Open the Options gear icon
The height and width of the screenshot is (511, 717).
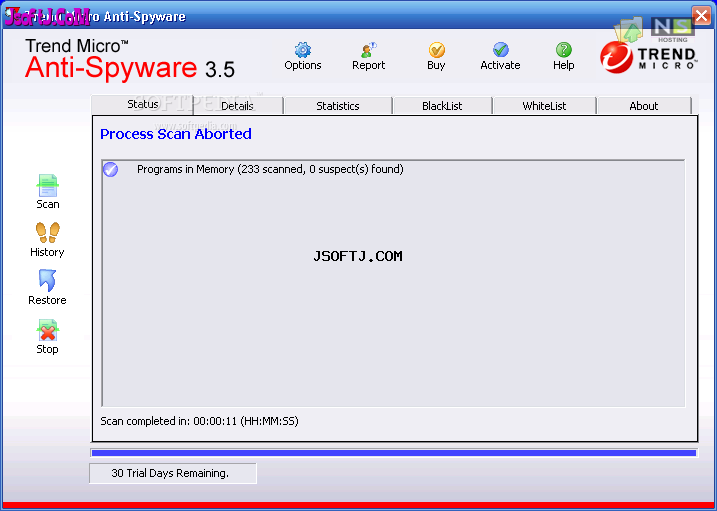[302, 50]
